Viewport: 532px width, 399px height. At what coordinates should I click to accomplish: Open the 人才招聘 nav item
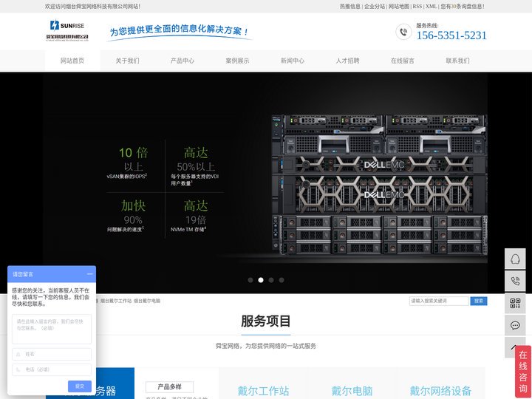click(347, 61)
